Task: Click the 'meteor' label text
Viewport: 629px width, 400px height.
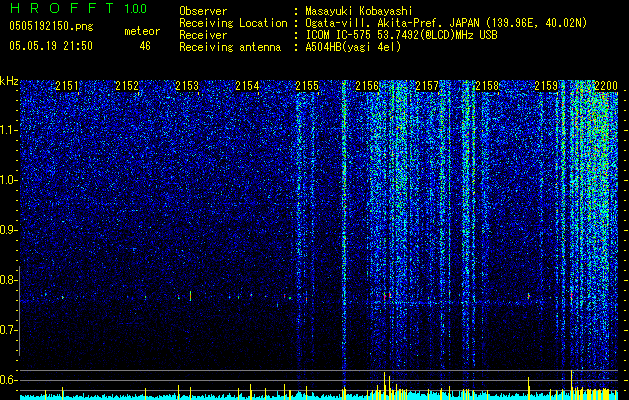Action: pos(142,31)
